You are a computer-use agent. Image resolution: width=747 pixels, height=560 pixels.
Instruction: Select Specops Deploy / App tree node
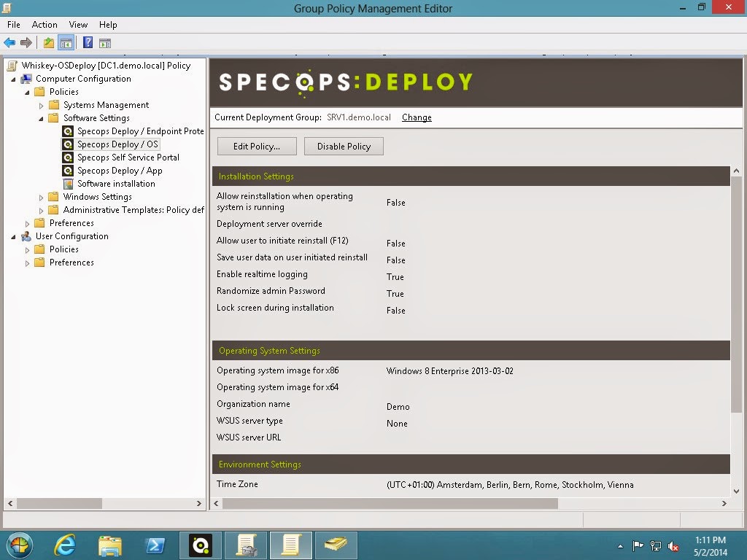[120, 171]
